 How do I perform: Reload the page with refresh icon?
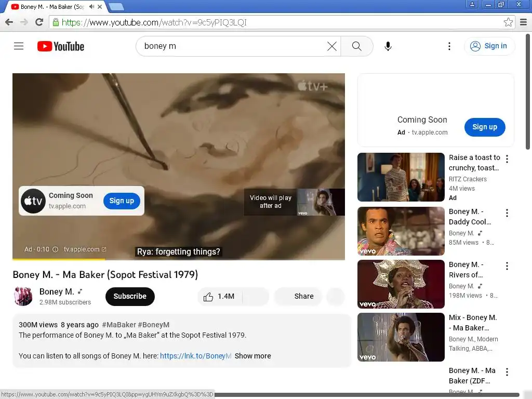(39, 22)
